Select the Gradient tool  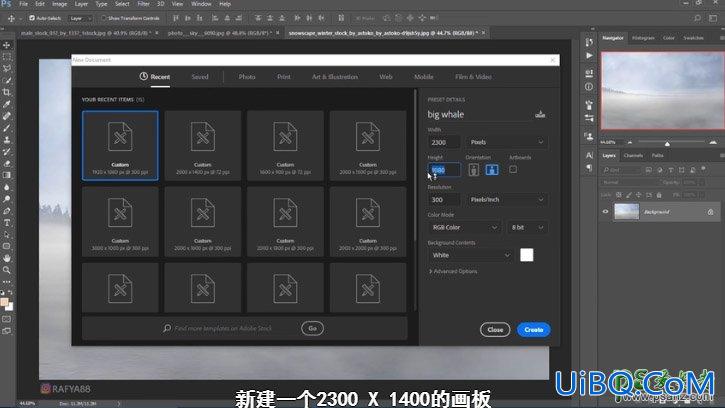7,175
